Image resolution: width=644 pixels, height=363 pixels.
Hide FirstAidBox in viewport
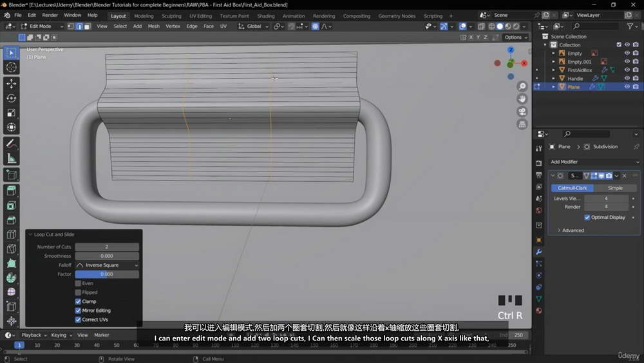point(627,70)
